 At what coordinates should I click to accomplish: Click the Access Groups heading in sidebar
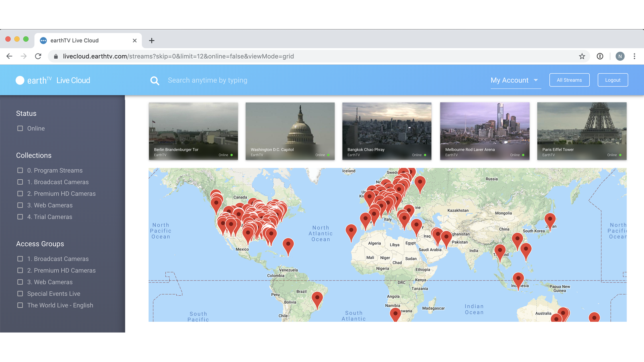click(40, 244)
